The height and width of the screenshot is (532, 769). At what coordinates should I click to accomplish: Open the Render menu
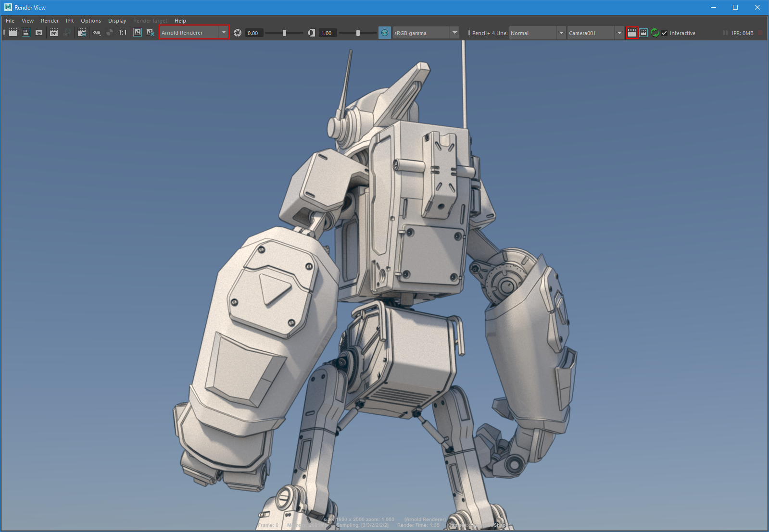[x=50, y=21]
